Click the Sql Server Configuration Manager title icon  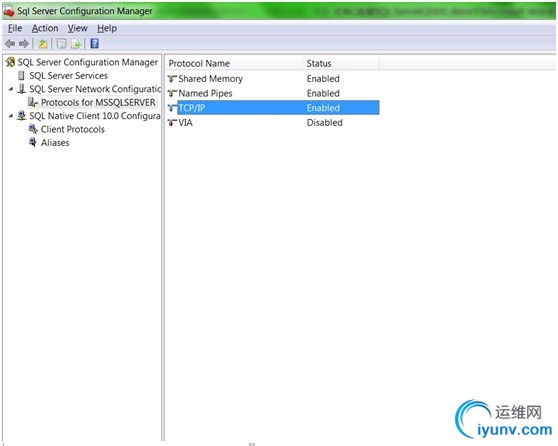pyautogui.click(x=9, y=11)
